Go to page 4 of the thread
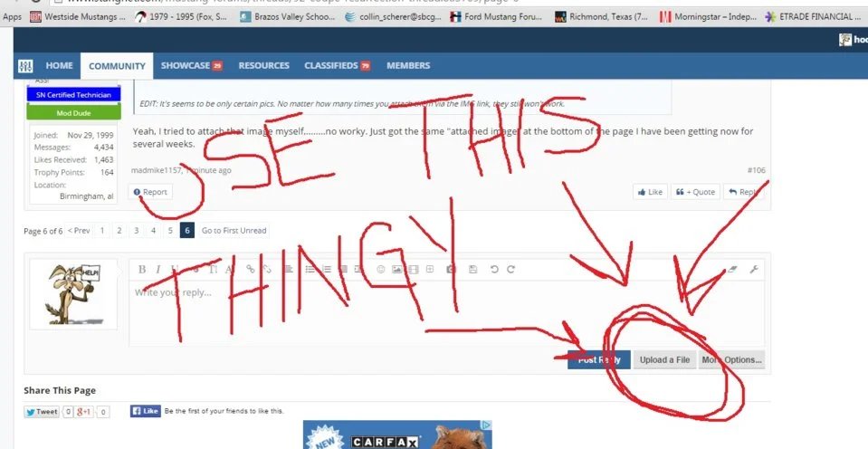Screen dimensions: 868x449 (153, 230)
